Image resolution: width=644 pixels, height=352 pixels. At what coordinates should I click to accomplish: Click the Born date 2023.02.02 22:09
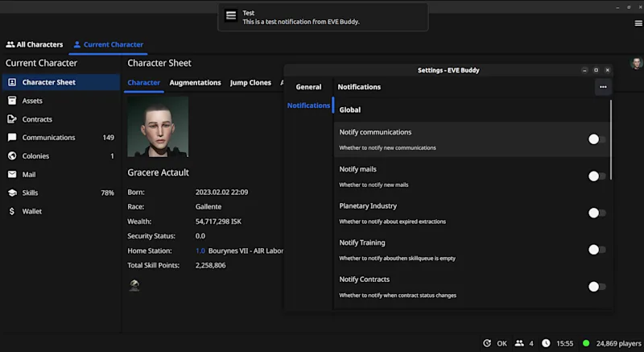click(x=222, y=192)
